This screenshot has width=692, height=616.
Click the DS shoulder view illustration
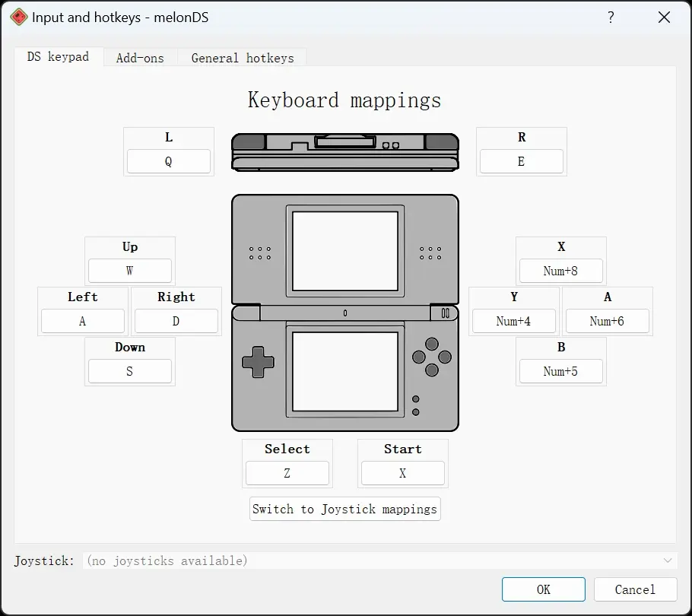(x=345, y=152)
